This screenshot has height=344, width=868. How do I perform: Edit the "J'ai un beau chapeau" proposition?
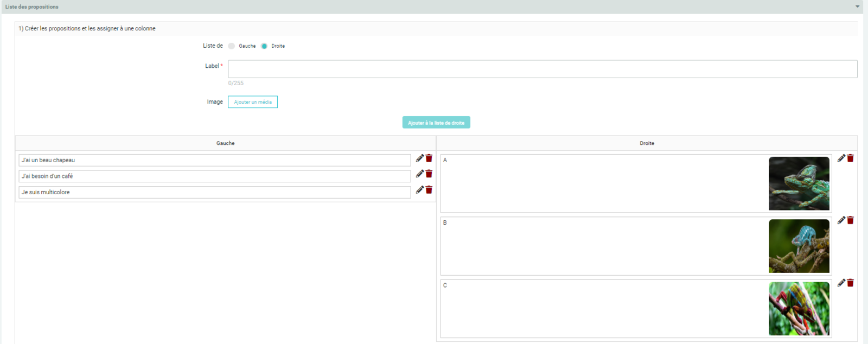coord(420,158)
